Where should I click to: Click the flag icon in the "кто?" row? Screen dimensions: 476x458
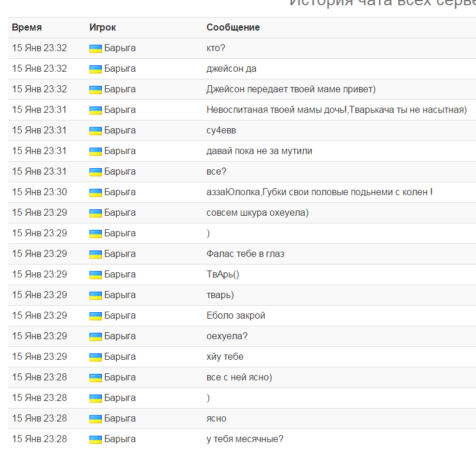(x=95, y=48)
